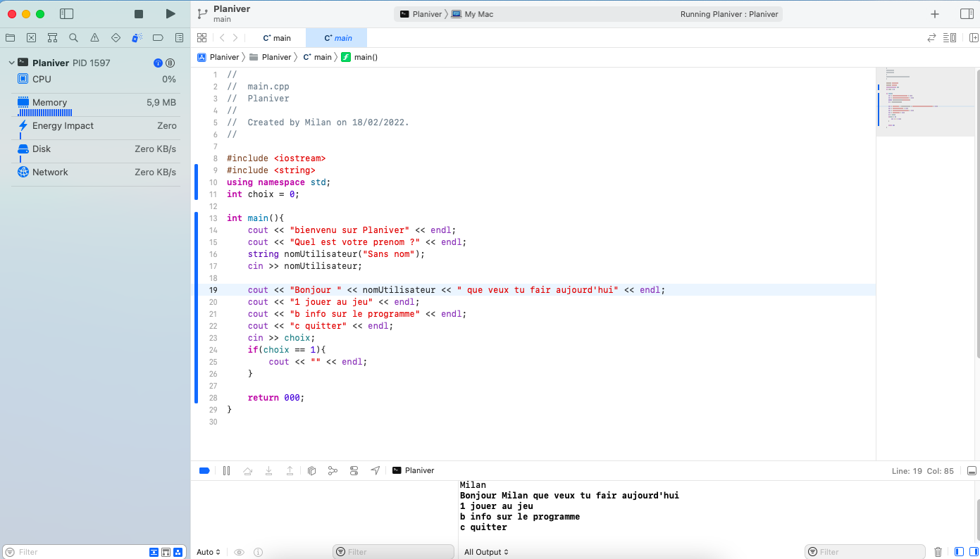Click the console Filter field

(x=865, y=552)
